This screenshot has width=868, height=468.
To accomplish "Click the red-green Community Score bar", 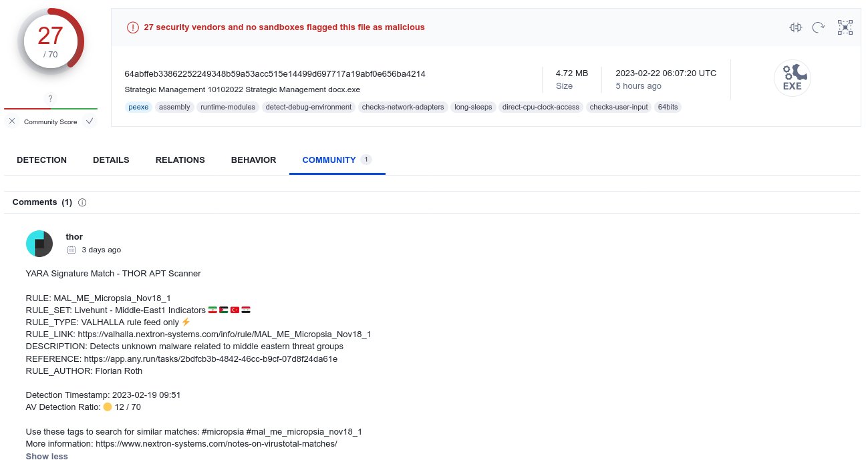I will (x=50, y=108).
